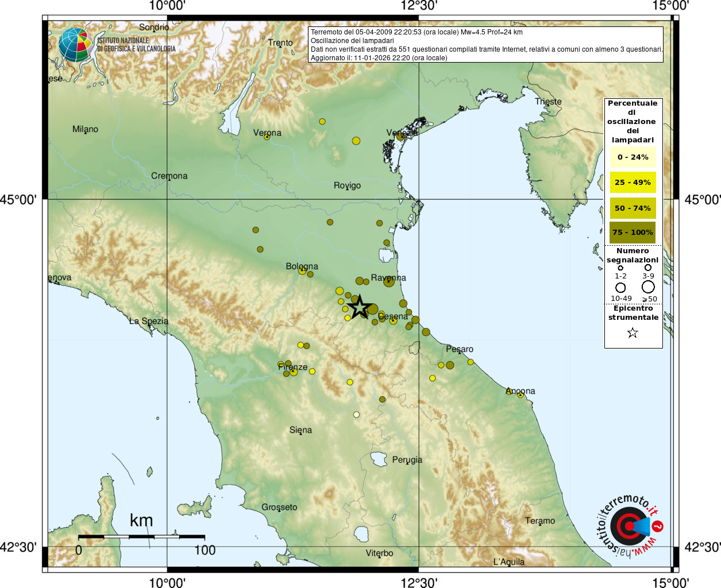
Task: Click the Trieste city label
Action: [548, 102]
